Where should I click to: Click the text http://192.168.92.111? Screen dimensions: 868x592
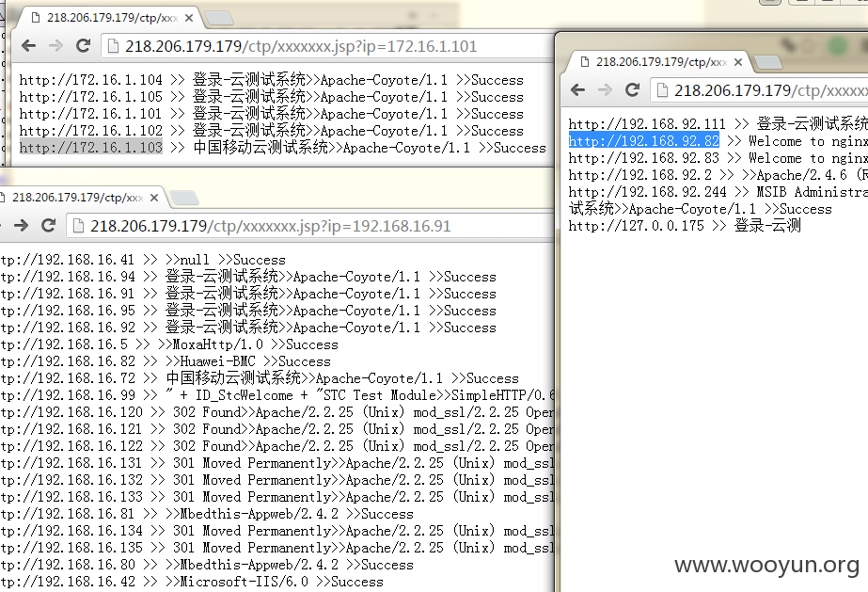(647, 124)
